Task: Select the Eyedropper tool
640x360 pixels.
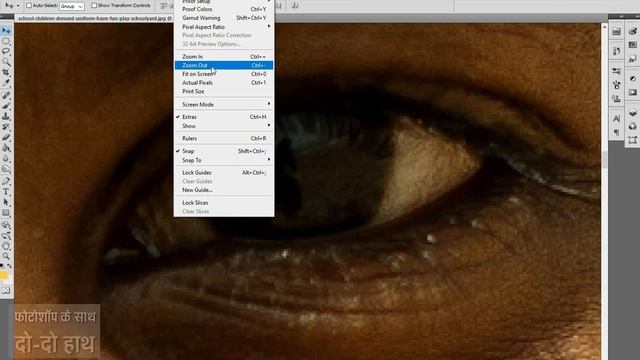Action: 6,83
